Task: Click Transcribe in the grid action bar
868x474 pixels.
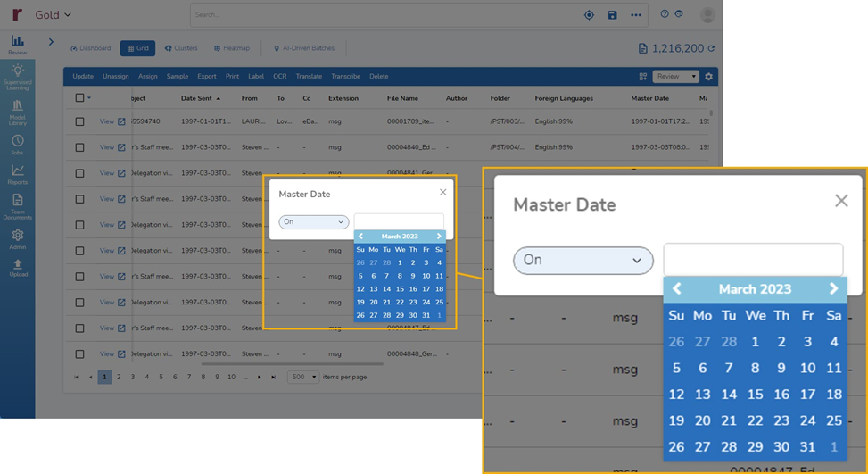Action: coord(346,77)
